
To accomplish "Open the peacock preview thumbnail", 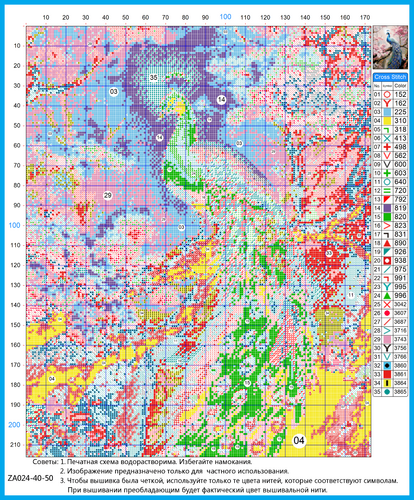I will (x=390, y=47).
